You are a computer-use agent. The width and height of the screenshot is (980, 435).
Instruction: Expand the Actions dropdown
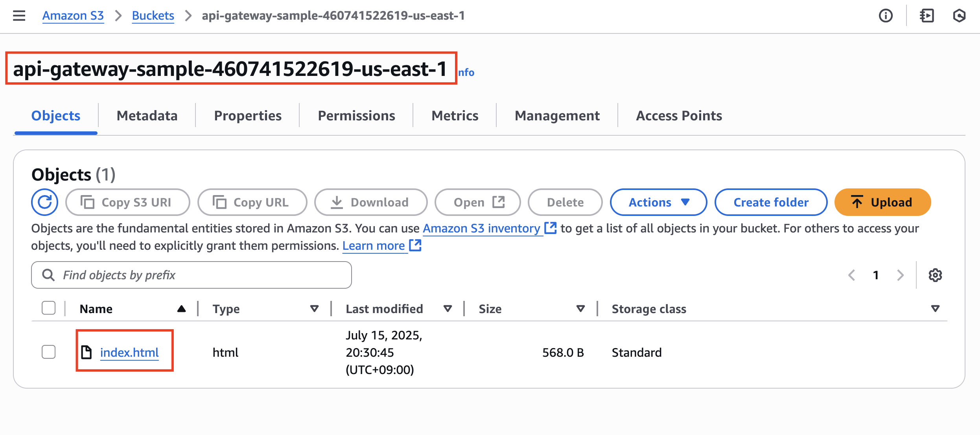[x=658, y=202]
